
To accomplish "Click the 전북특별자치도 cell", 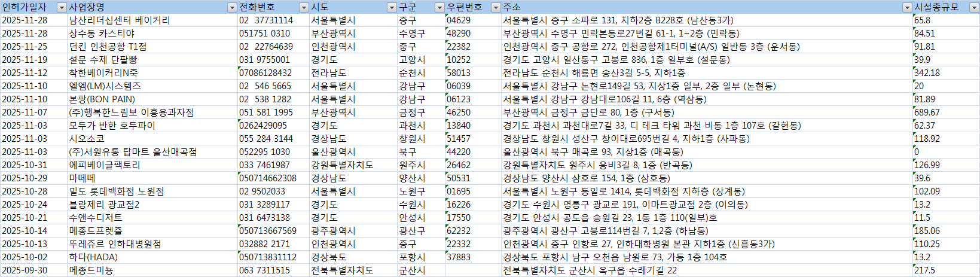I will tap(353, 270).
